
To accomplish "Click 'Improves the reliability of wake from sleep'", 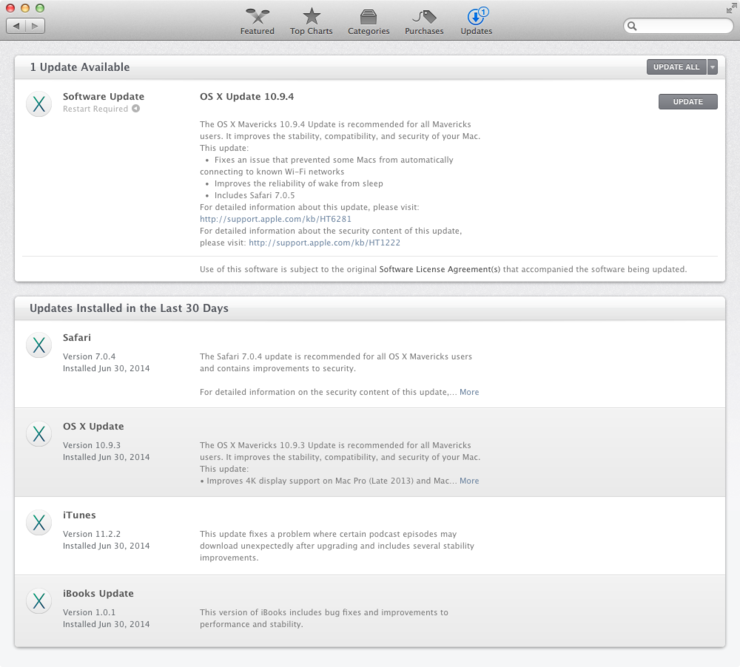I will click(x=299, y=184).
